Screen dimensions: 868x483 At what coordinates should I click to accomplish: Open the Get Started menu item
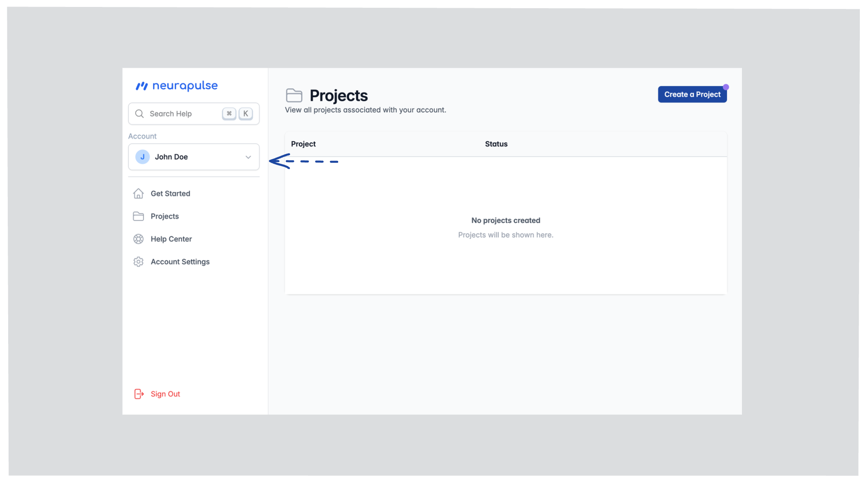(170, 194)
